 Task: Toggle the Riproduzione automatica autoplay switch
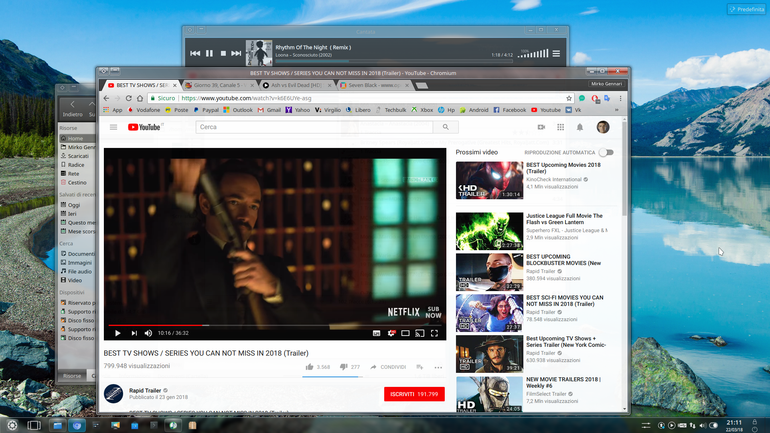[x=606, y=153]
